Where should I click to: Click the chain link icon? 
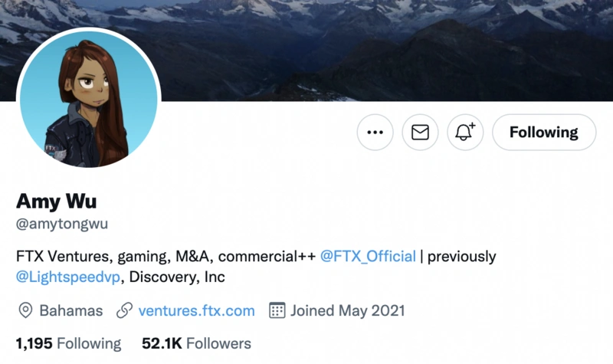click(124, 310)
